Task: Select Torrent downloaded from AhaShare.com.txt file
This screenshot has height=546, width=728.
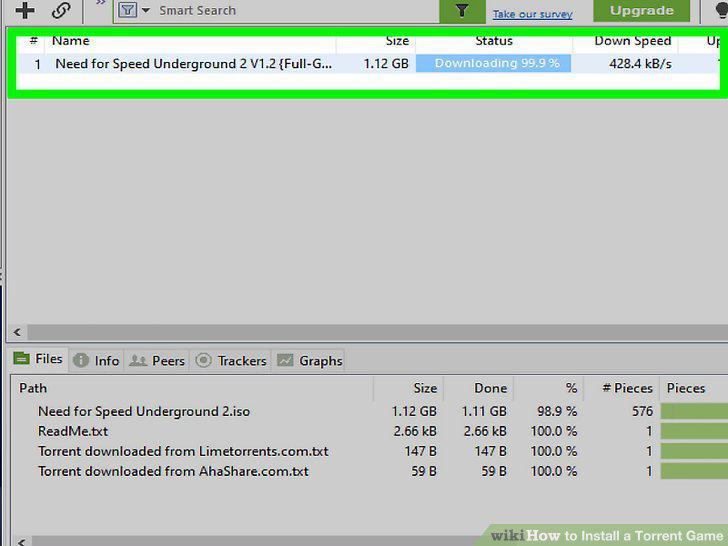Action: (173, 471)
